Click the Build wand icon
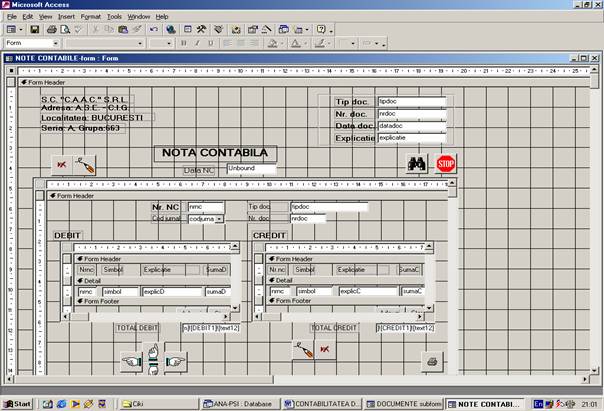 tap(266, 30)
